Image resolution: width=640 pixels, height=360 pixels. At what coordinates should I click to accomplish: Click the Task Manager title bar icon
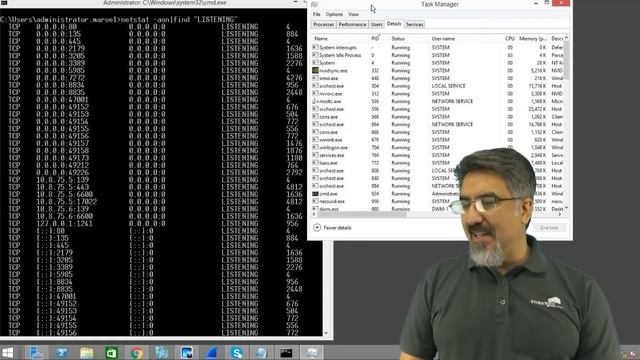pyautogui.click(x=314, y=4)
